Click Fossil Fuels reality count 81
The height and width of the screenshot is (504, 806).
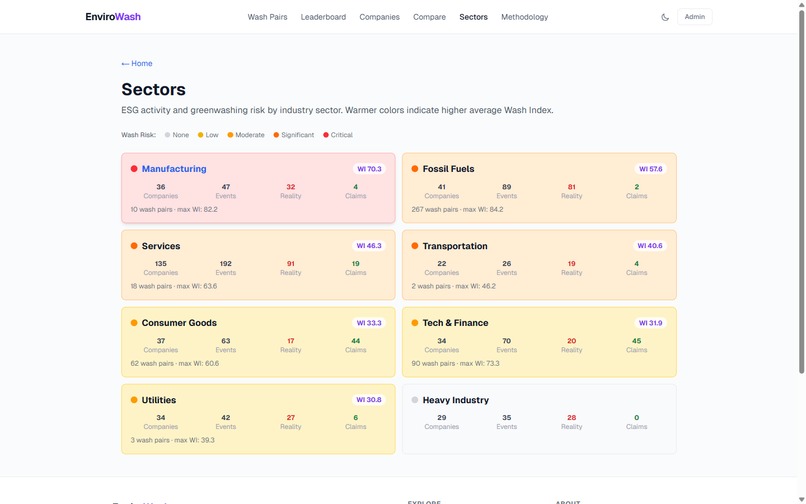572,187
